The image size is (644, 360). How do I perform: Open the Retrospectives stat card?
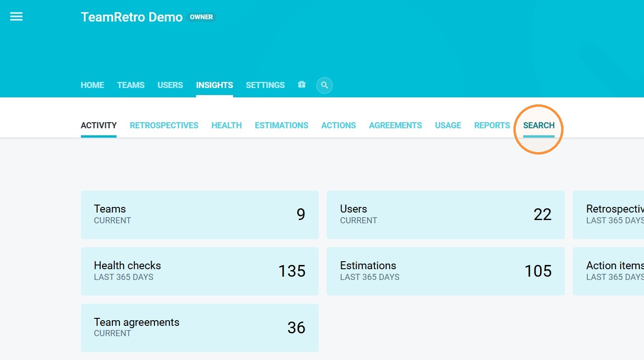pos(608,215)
